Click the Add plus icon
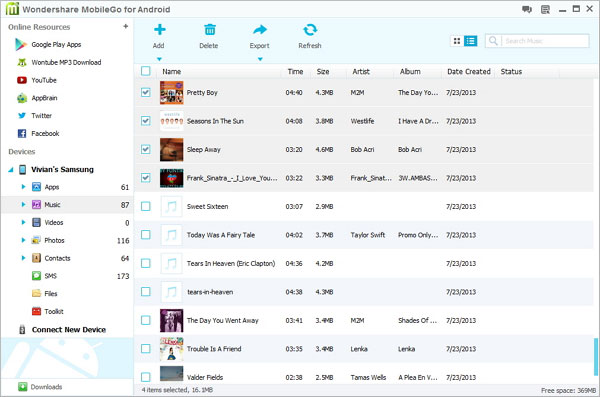Screen dimensions: 600x397 click(160, 29)
